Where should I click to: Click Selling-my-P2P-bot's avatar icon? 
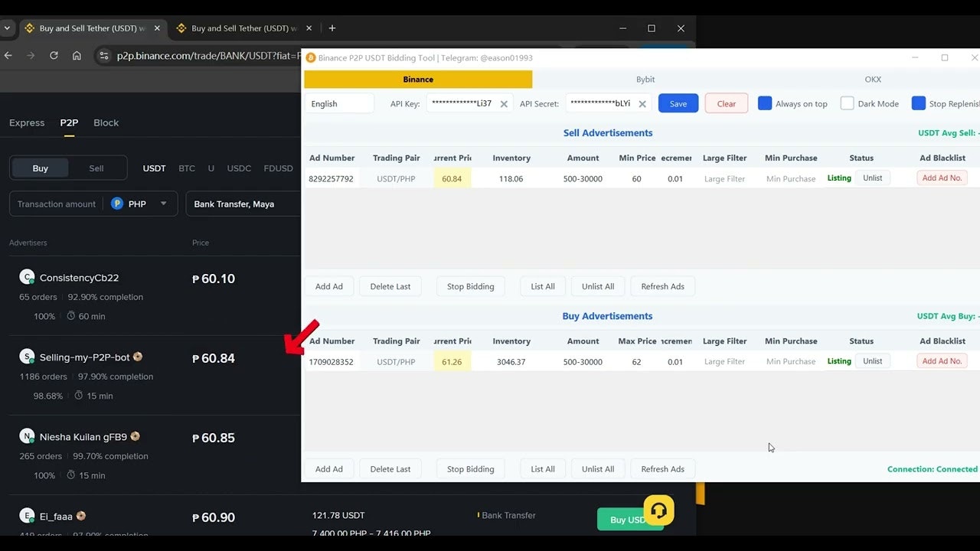click(x=28, y=357)
